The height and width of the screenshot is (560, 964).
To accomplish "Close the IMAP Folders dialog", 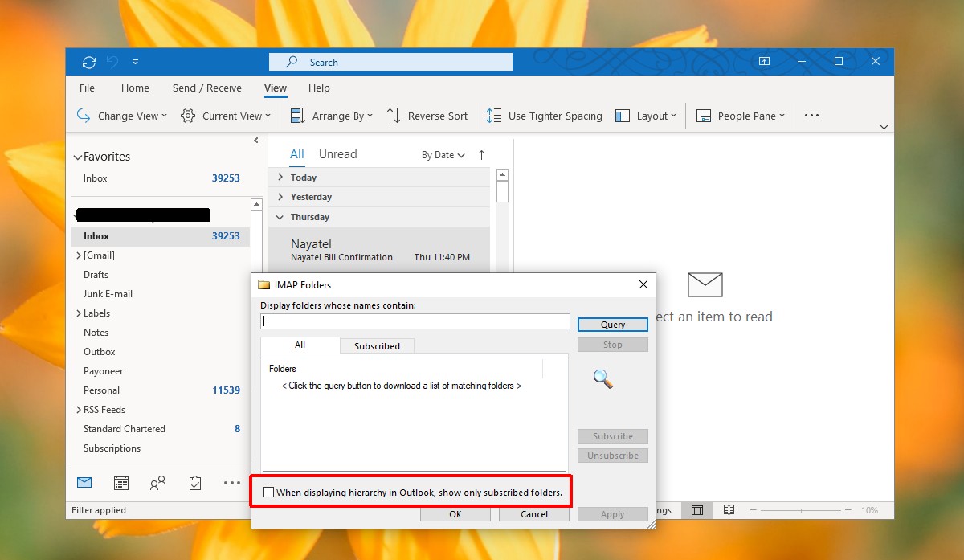I will tap(643, 284).
